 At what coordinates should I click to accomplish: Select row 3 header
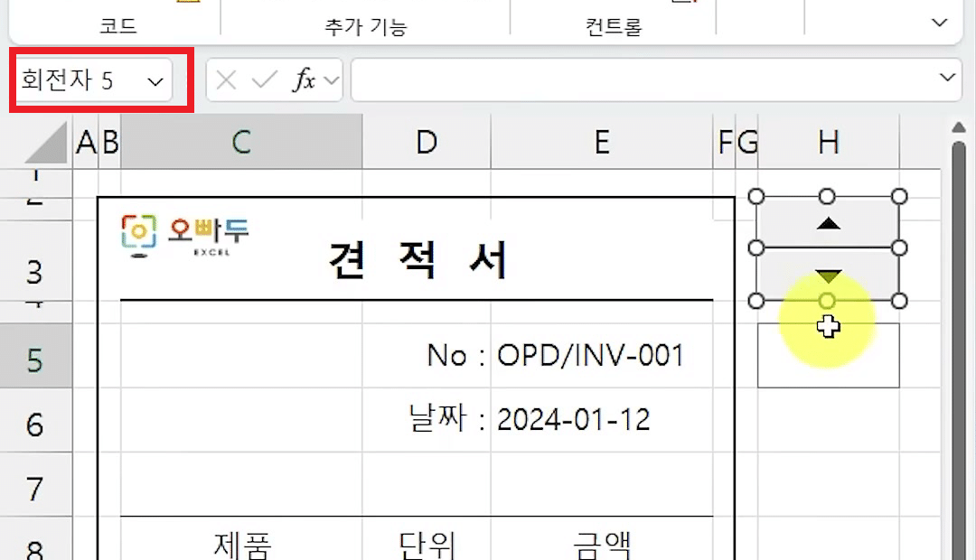pyautogui.click(x=35, y=261)
